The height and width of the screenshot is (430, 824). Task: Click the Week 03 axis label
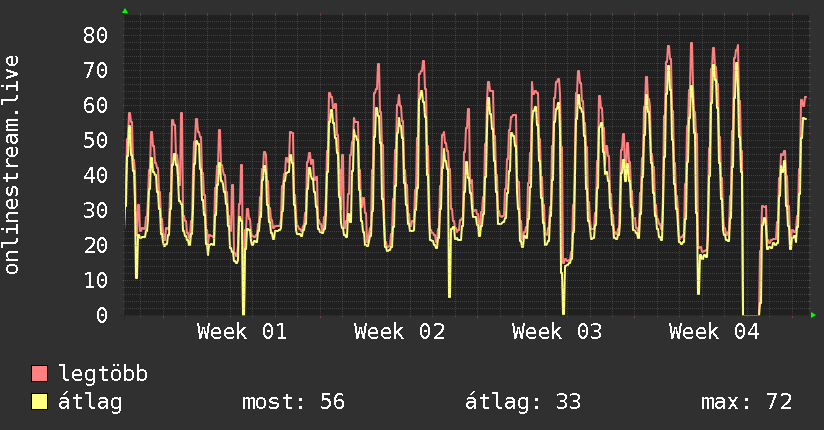tap(557, 332)
